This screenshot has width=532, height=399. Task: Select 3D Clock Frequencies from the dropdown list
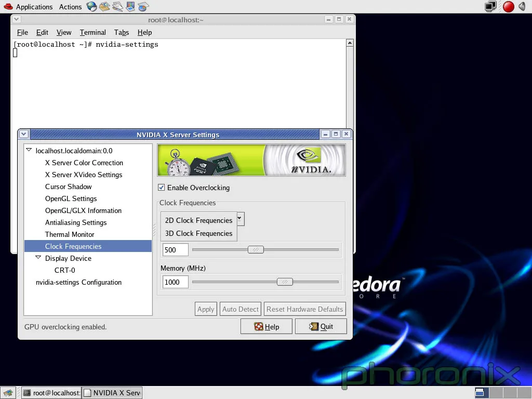coord(199,233)
